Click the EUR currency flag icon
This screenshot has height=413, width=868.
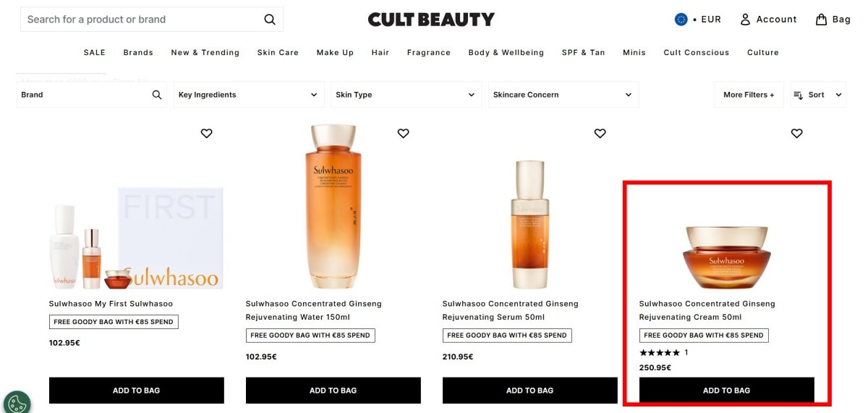coord(681,20)
